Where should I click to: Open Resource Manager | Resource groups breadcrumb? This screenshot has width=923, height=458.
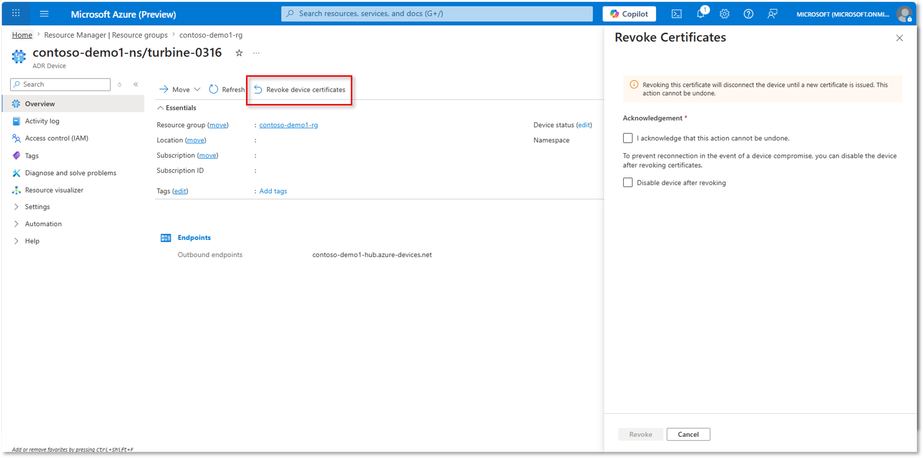pyautogui.click(x=106, y=35)
